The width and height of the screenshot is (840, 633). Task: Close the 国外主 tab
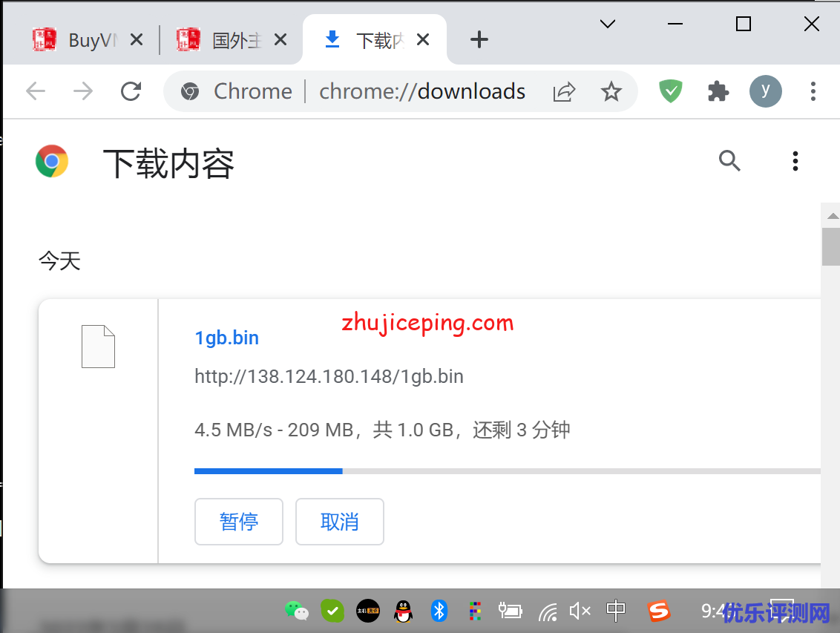[x=280, y=39]
